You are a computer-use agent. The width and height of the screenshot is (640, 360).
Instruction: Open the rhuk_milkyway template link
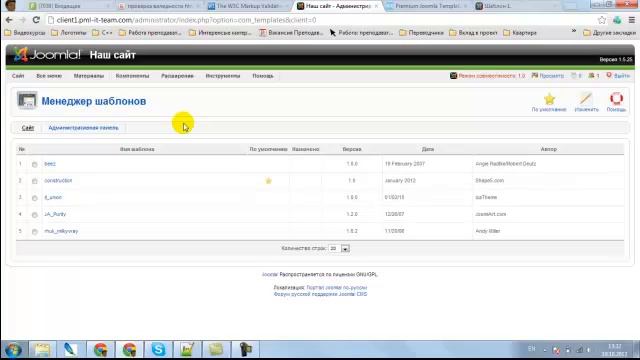tap(61, 231)
